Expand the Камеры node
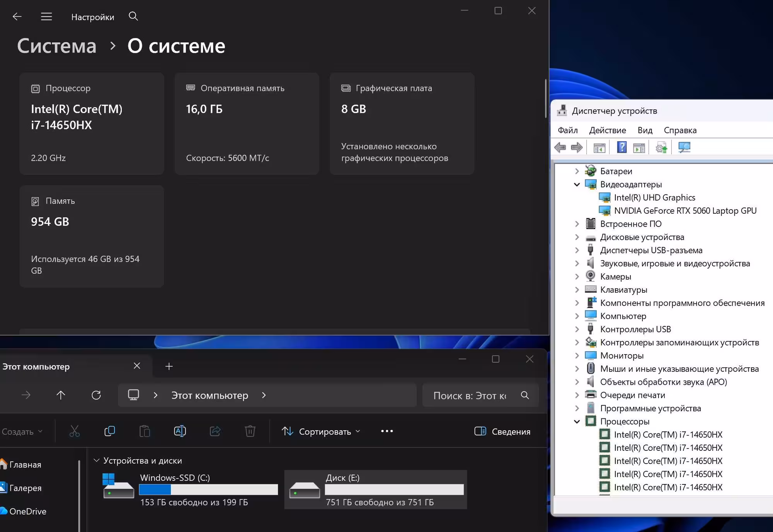 [x=577, y=276]
